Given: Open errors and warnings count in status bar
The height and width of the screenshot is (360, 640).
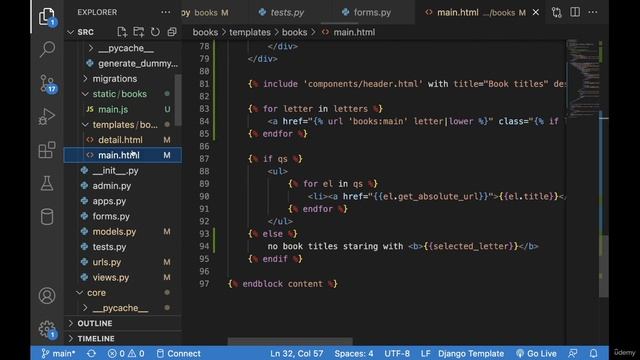Looking at the screenshot, I should click(x=126, y=353).
